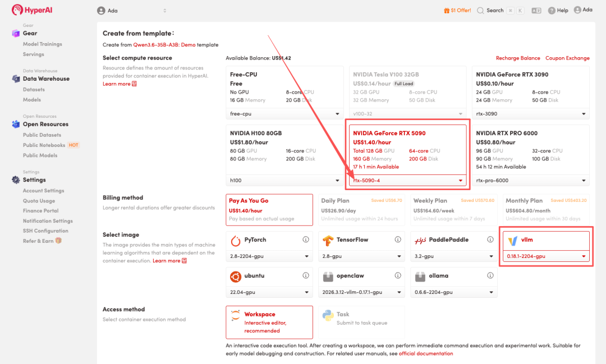Go to Public Notebooks in sidebar

(x=44, y=145)
